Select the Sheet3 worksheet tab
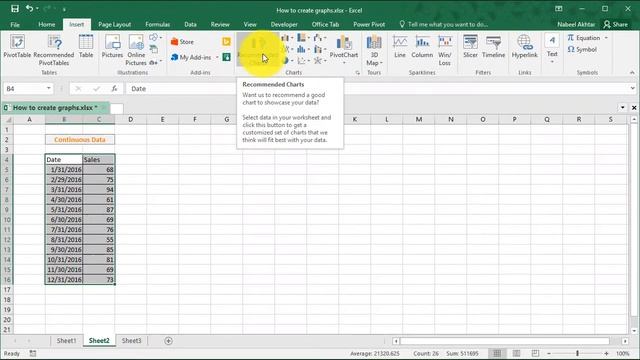Viewport: 640px width, 360px height. coord(131,341)
